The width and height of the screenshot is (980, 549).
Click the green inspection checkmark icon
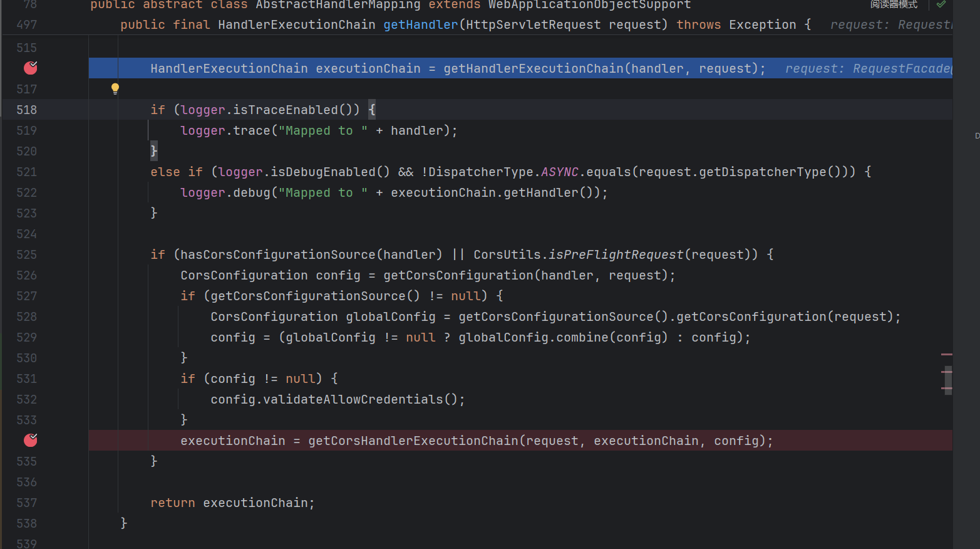tap(941, 4)
